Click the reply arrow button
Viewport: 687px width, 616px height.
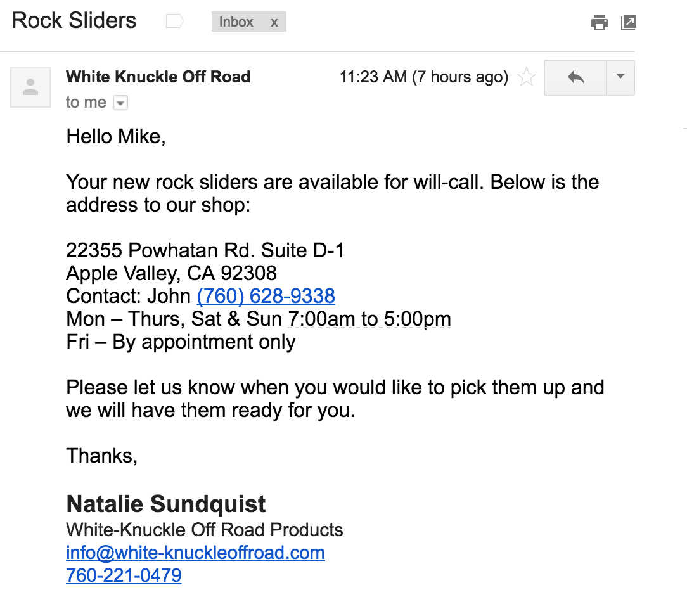tap(575, 78)
